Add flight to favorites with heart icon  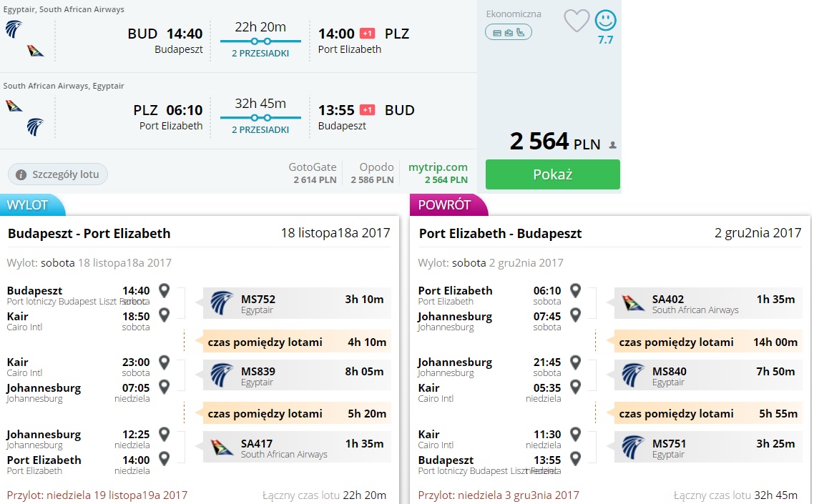[x=577, y=21]
